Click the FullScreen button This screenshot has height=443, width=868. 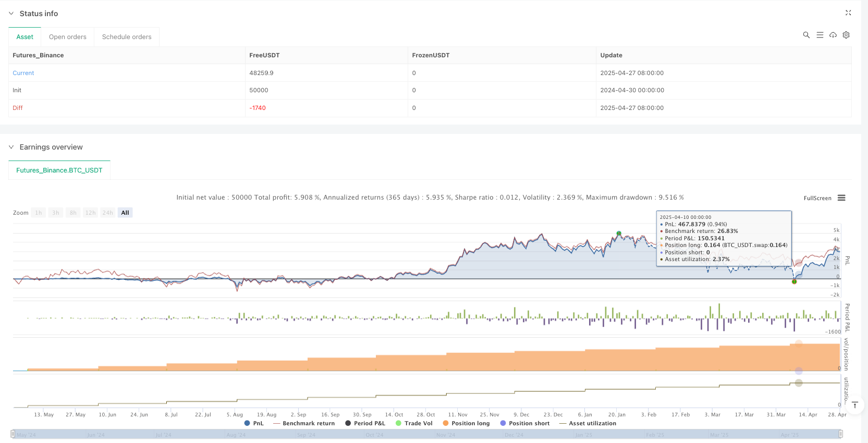[817, 198]
